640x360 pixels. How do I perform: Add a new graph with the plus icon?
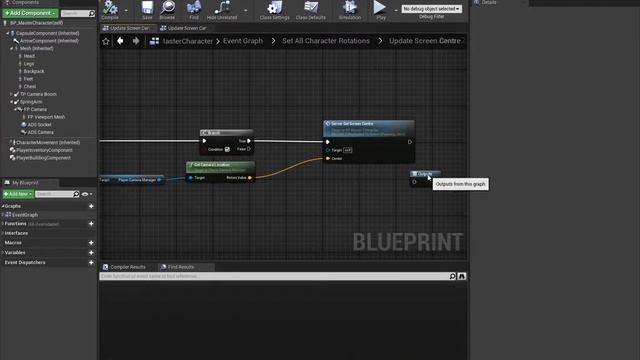[x=91, y=206]
